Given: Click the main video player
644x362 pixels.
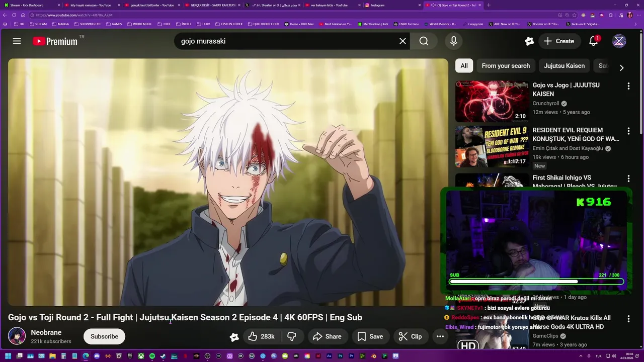Looking at the screenshot, I should point(228,182).
